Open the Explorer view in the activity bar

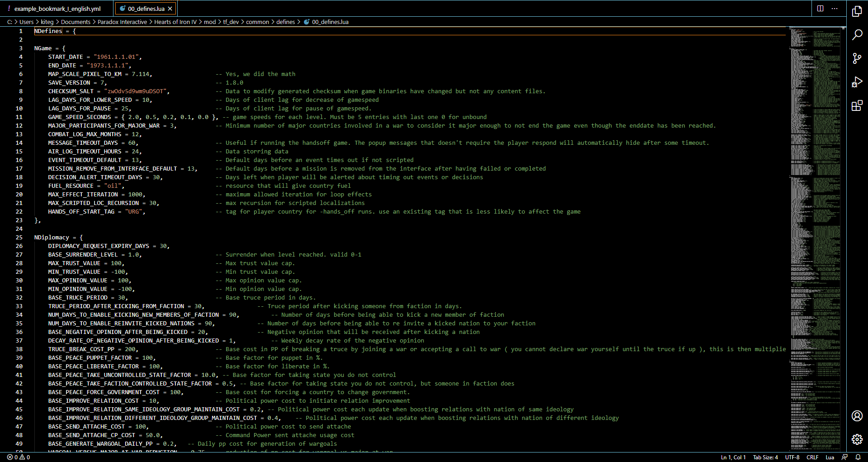pyautogui.click(x=857, y=11)
